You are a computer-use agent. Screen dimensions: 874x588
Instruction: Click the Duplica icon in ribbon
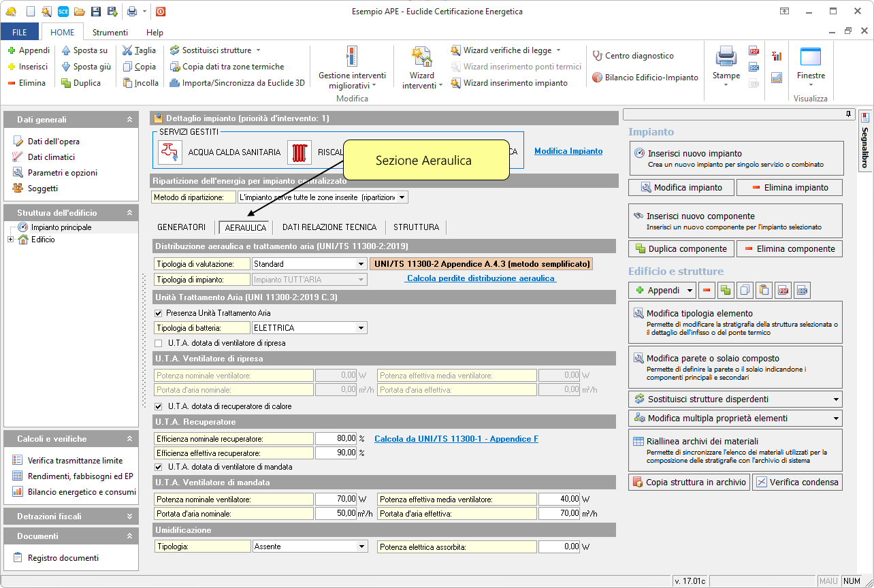coord(66,83)
